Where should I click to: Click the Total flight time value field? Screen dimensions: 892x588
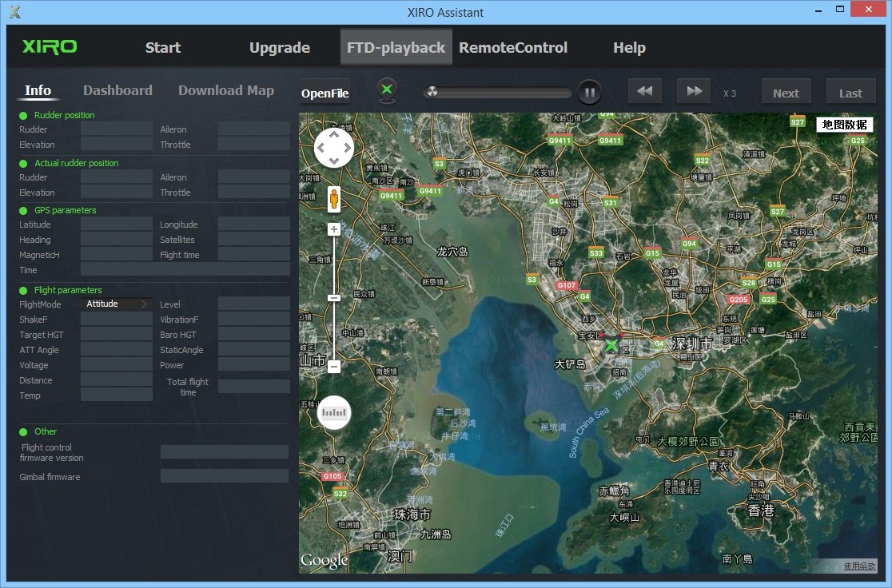point(253,386)
